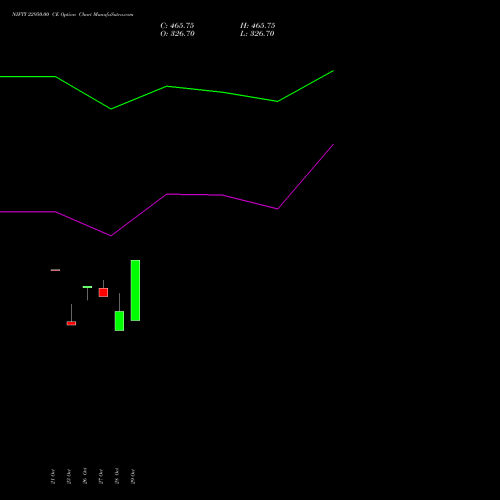Click the close value "C: 465.75"
The height and width of the screenshot is (500, 500).
click(177, 26)
